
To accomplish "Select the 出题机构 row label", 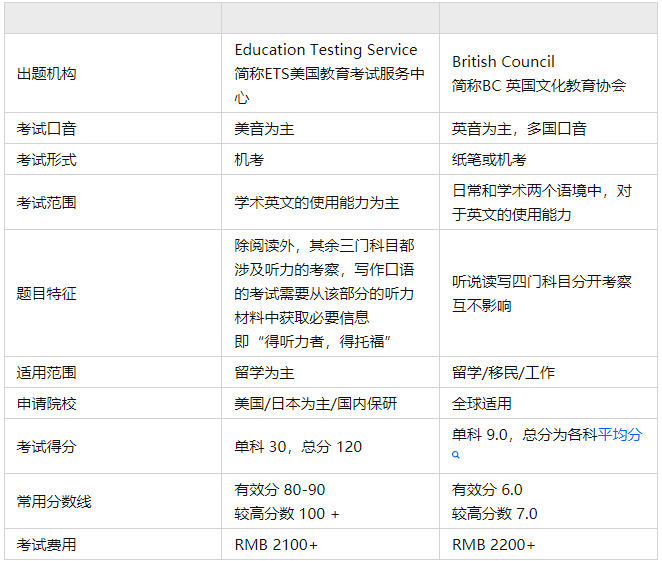I will (x=46, y=73).
